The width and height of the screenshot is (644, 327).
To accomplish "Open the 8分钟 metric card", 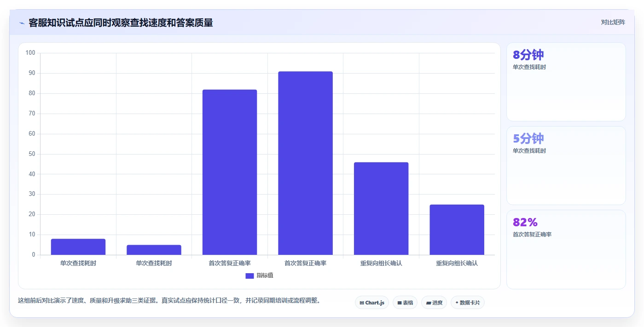I will pyautogui.click(x=566, y=82).
